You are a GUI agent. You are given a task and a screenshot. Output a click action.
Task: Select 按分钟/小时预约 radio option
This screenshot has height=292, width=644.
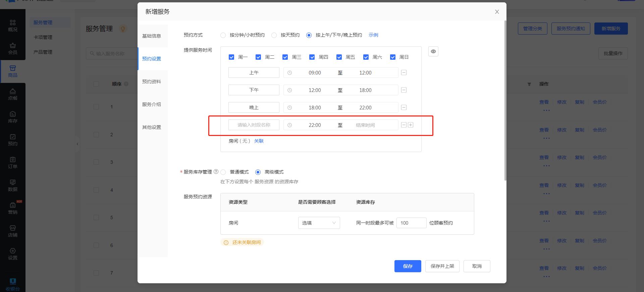223,35
